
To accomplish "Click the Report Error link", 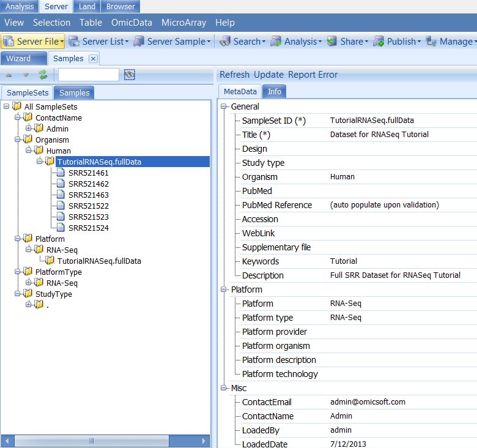I will 312,75.
